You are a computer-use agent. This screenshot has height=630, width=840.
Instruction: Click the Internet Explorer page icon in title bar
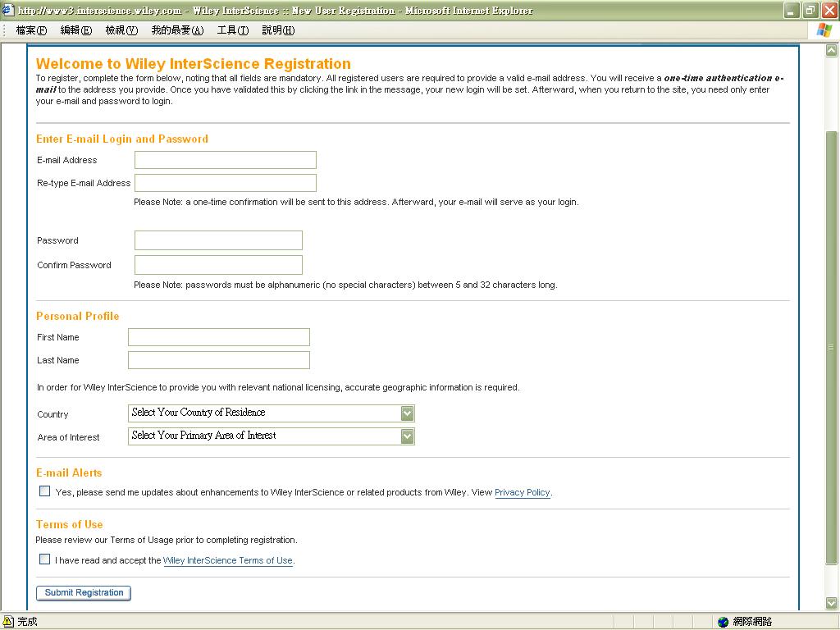point(8,10)
